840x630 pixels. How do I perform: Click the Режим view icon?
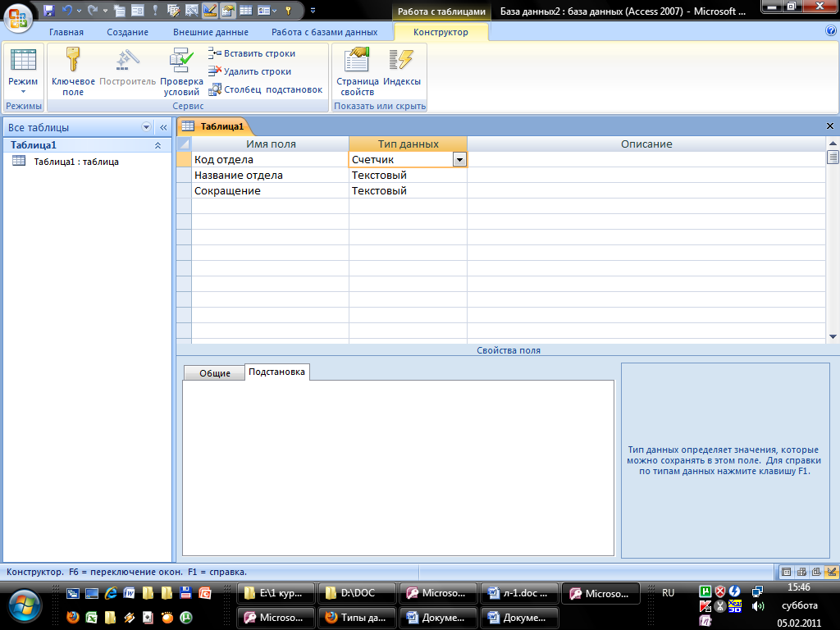pos(23,60)
